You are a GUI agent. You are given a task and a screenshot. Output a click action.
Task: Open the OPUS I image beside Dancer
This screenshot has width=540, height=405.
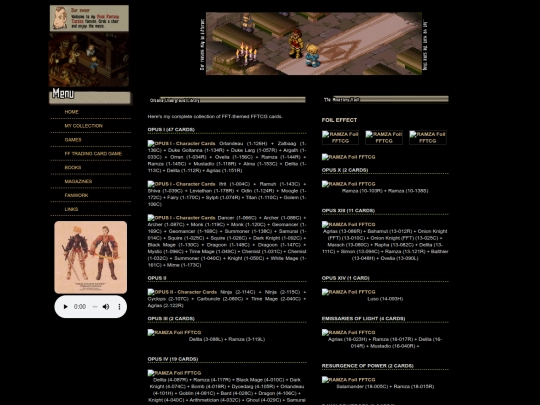[x=181, y=218]
